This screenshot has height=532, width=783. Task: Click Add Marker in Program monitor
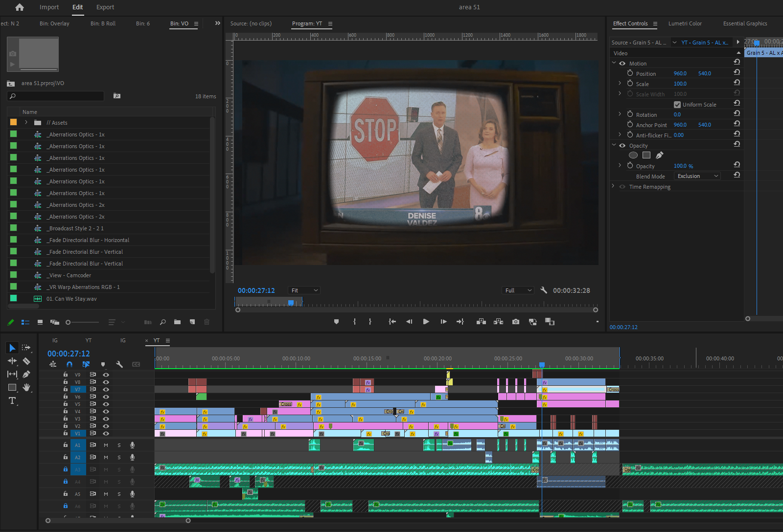pyautogui.click(x=336, y=322)
